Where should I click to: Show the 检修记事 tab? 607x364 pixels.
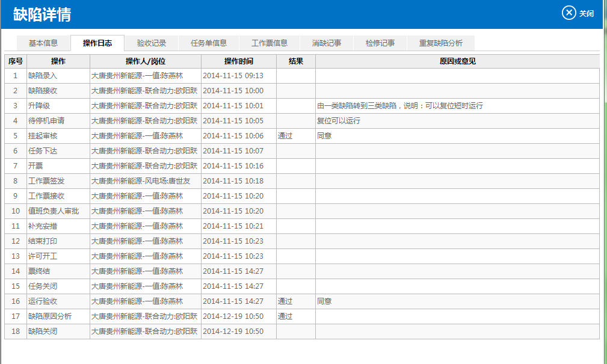pyautogui.click(x=380, y=43)
